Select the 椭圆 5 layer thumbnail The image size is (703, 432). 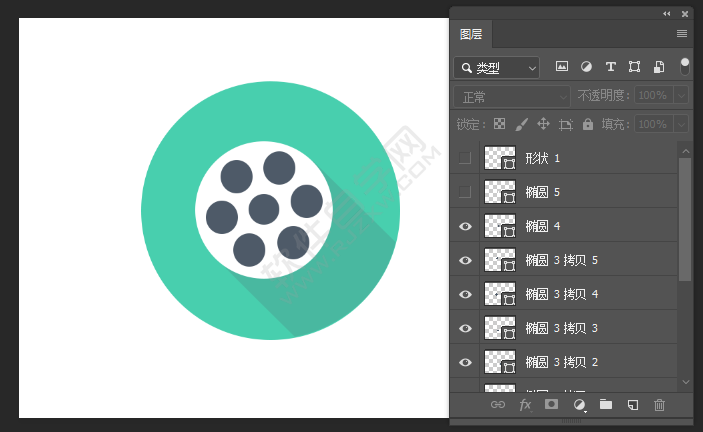pyautogui.click(x=500, y=192)
